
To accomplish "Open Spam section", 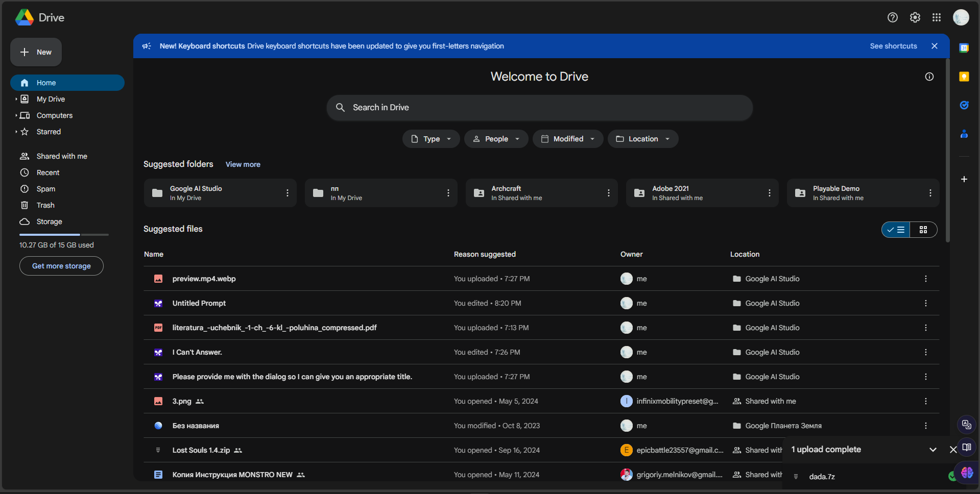I will tap(67, 189).
